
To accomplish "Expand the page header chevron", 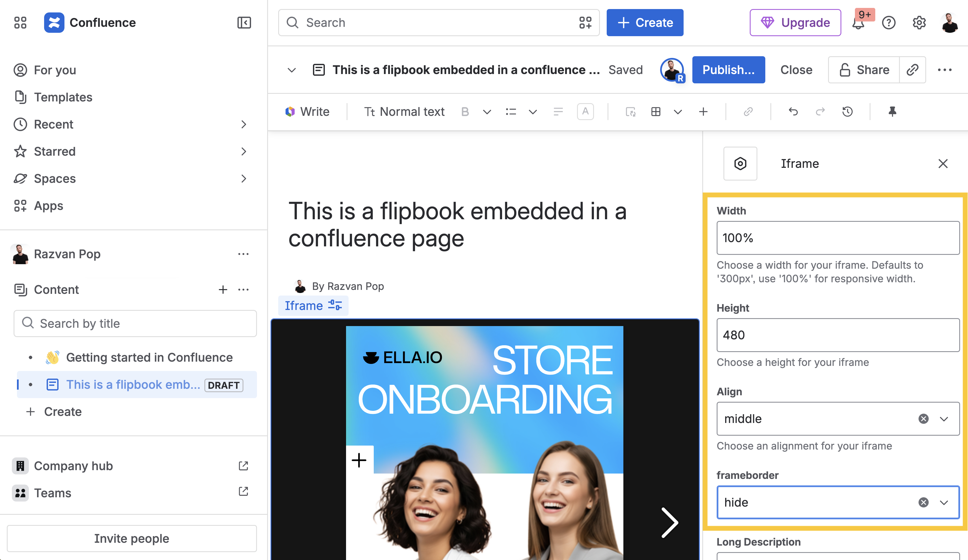I will pos(291,70).
